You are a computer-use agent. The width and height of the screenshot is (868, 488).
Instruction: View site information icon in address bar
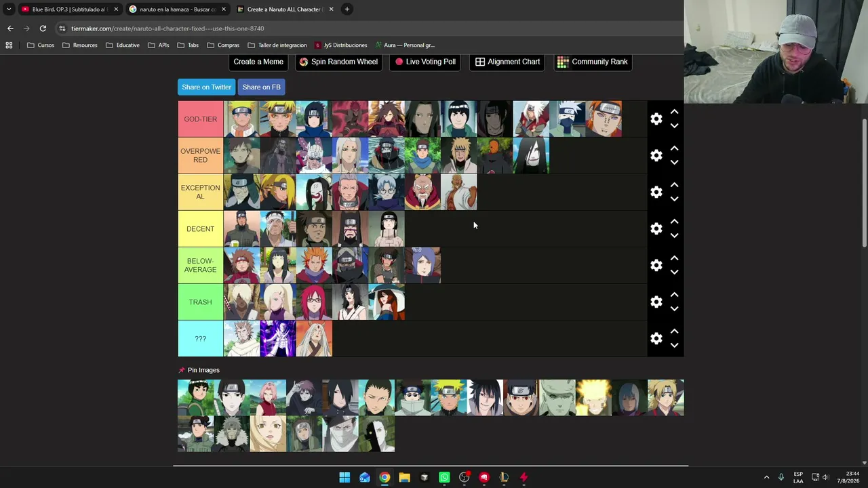click(62, 28)
